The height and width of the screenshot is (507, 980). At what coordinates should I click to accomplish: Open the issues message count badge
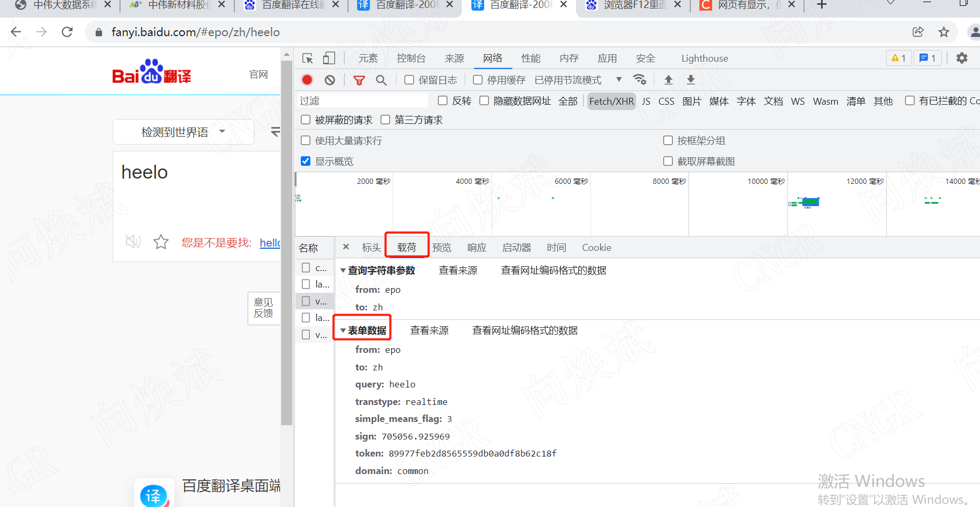[927, 58]
